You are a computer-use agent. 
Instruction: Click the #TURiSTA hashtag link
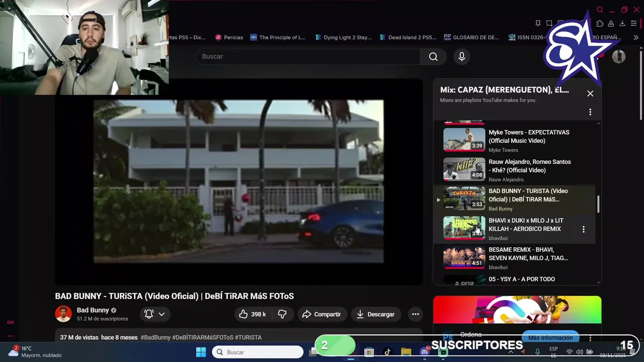[x=248, y=337]
